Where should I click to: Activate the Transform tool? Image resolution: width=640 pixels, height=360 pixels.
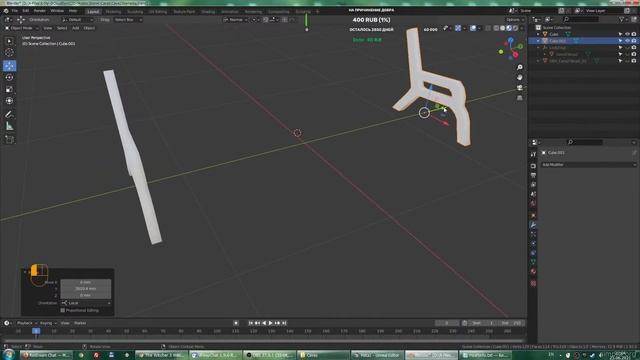[9, 100]
